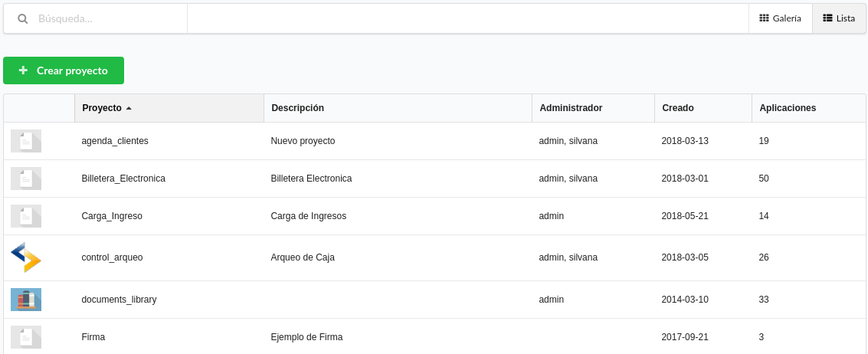Click the applications count 50

[x=764, y=179]
